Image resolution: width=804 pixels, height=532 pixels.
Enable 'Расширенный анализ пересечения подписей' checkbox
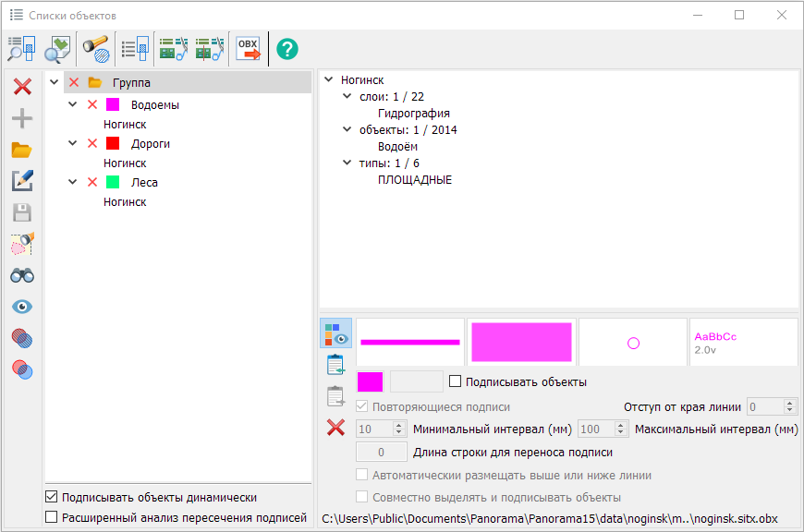52,517
